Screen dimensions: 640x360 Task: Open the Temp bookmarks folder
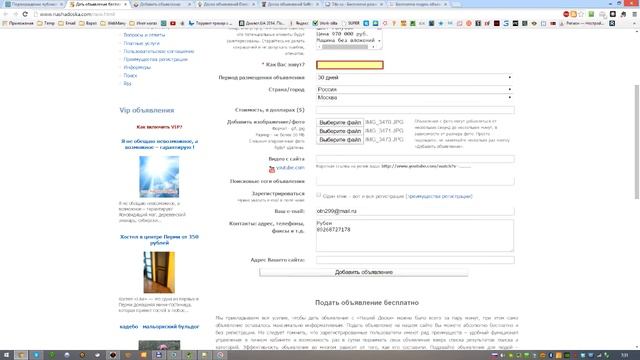(x=46, y=23)
